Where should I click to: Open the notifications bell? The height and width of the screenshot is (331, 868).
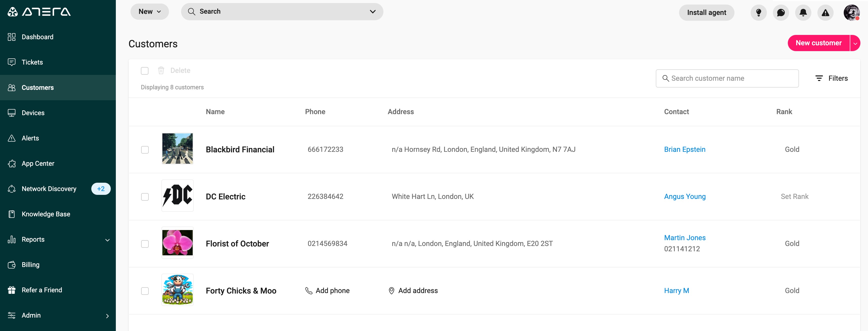tap(803, 12)
